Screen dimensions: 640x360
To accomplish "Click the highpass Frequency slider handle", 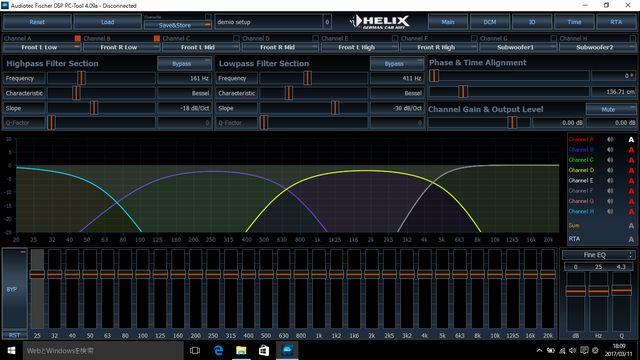I will tap(81, 78).
